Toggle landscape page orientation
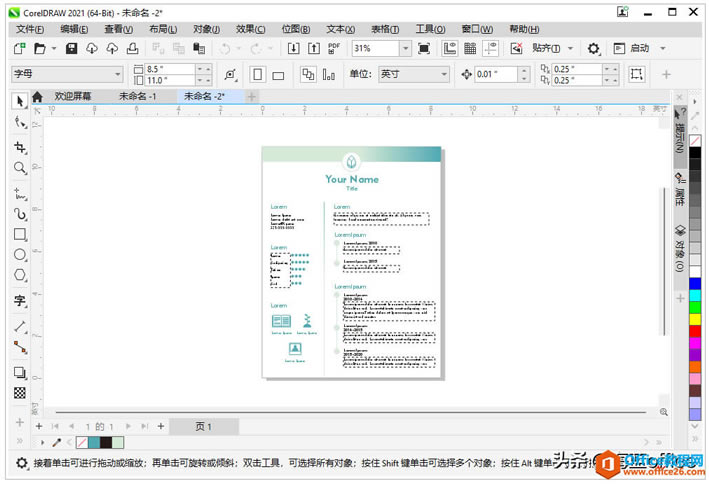This screenshot has height=484, width=709. point(278,75)
